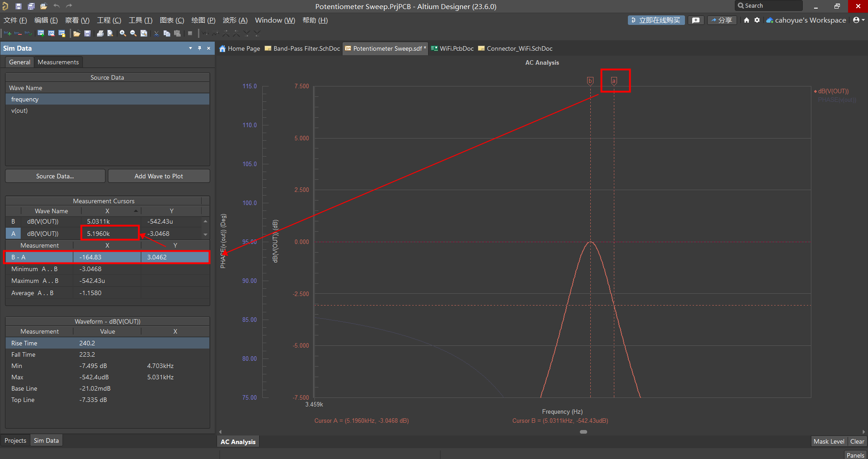Click the save icon in toolbar
868x459 pixels.
(87, 33)
